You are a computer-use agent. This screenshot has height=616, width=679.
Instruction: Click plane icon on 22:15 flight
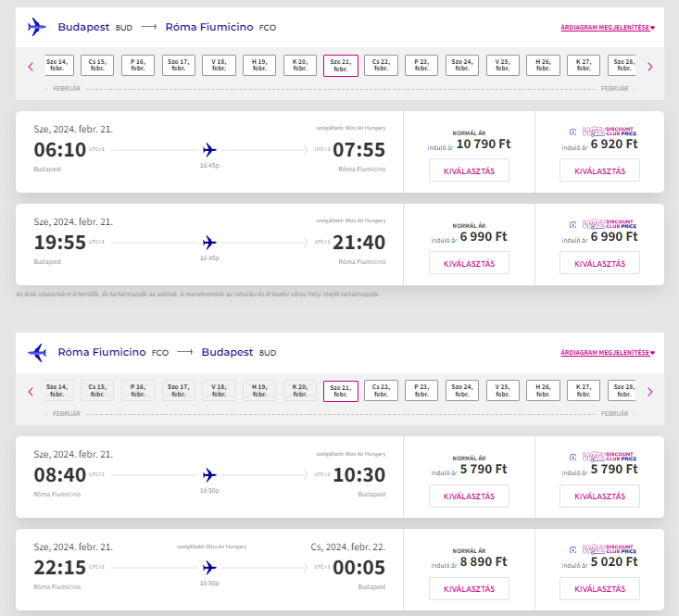(209, 567)
